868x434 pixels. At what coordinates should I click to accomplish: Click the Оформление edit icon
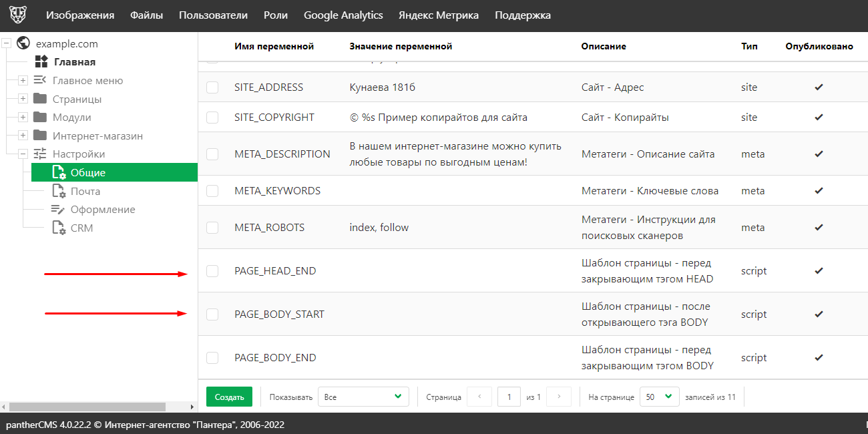59,210
